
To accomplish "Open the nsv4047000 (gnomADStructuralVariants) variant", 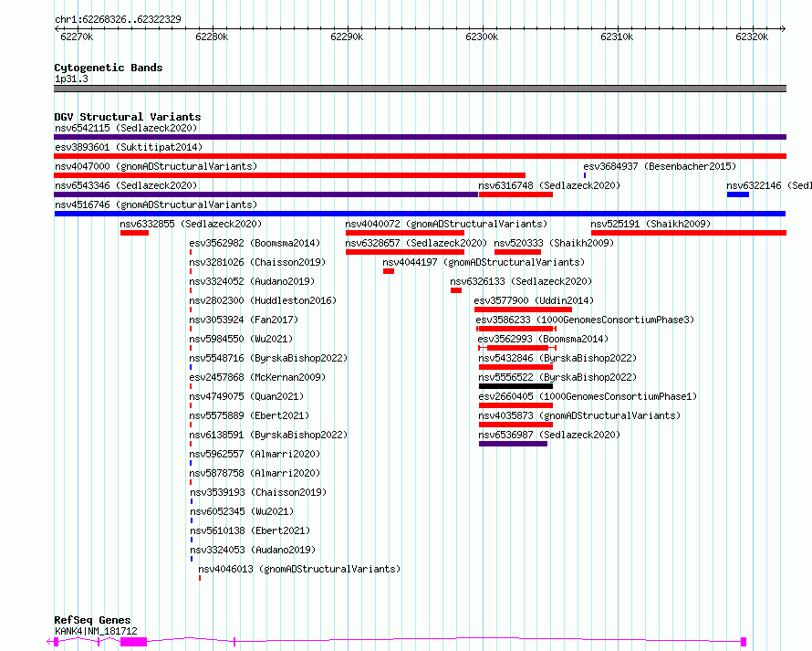I will coord(156,166).
